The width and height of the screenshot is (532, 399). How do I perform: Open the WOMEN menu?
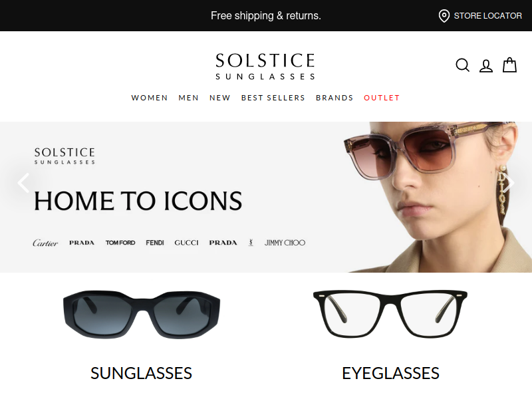coord(150,98)
